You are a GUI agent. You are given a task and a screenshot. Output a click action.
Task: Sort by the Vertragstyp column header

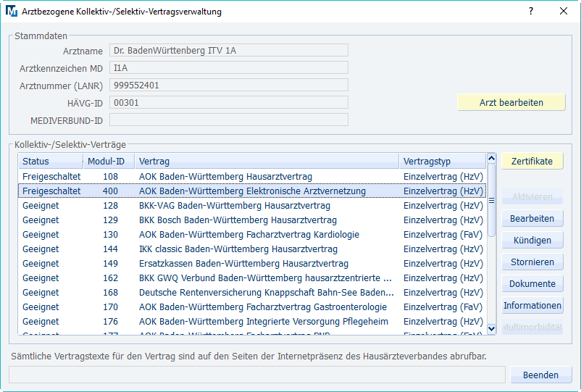pos(443,161)
